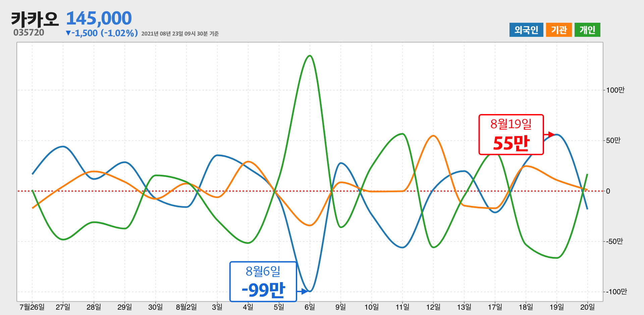The image size is (644, 315).
Task: Click the timestamp 2021년 08월 23일 09시 30분 기준
Action: (180, 34)
